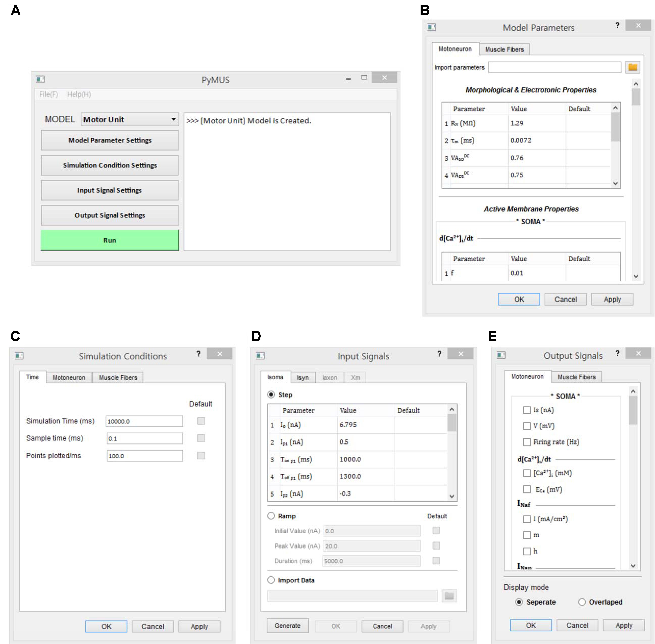
Task: Click Generate in Input Signals
Action: click(x=287, y=626)
